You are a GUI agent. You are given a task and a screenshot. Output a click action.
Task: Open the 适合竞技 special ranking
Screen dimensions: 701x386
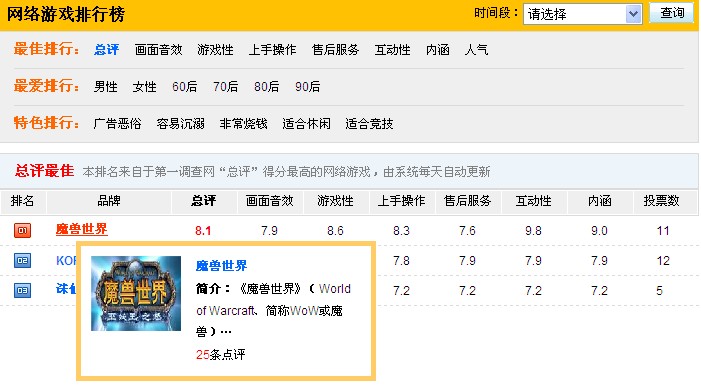369,123
